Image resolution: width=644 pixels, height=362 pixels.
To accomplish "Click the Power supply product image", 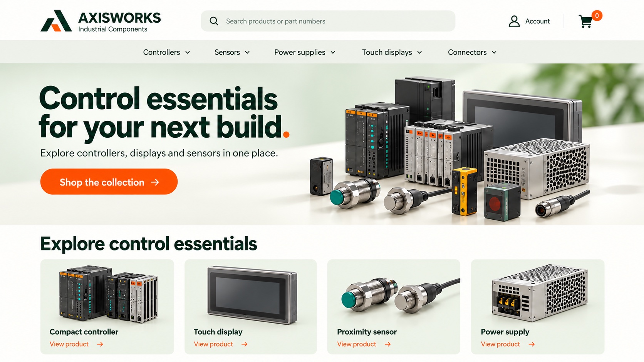I will click(x=540, y=293).
